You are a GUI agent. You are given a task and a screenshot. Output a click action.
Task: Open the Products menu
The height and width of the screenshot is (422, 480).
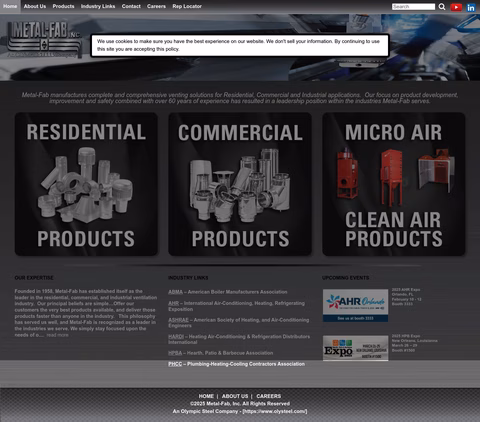63,6
